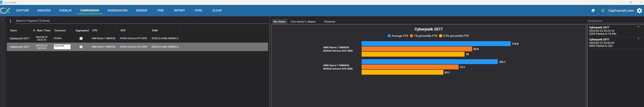Sort by Date / Time arrow icon
644x107 pixels.
tap(34, 31)
